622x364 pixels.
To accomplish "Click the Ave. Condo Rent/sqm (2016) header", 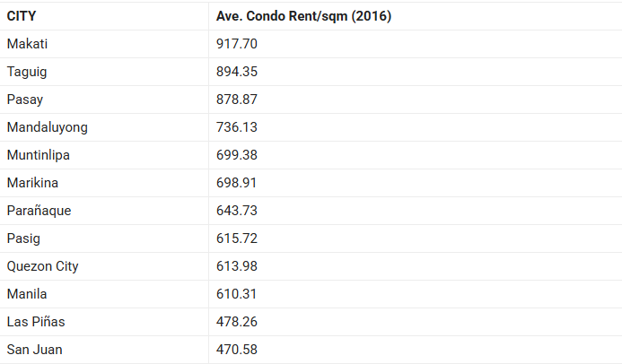I will (303, 16).
